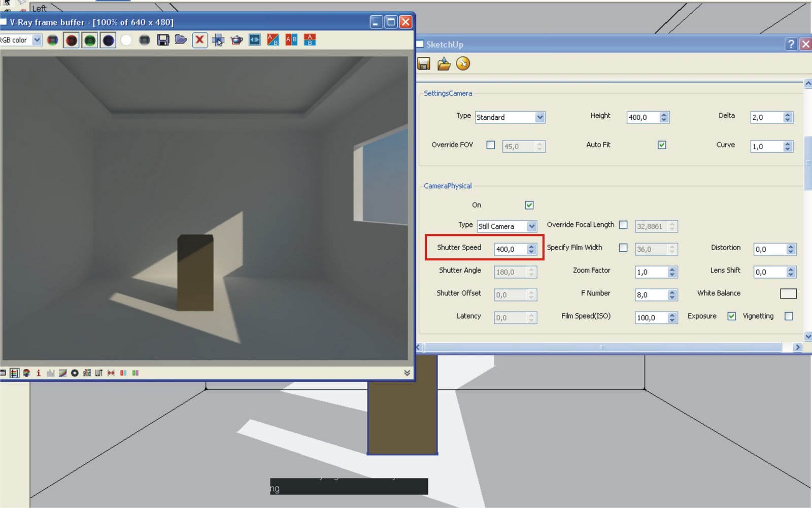
Task: Turn off the physical camera
Action: 529,205
